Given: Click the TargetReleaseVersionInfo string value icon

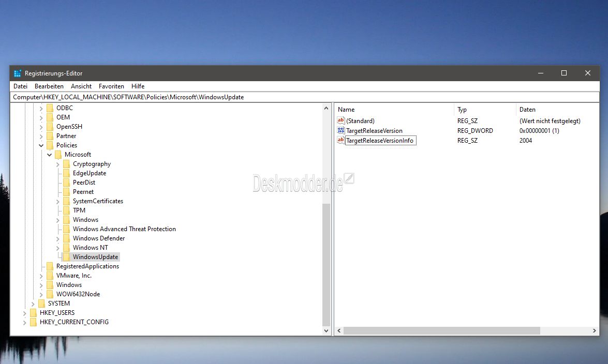Looking at the screenshot, I should tap(341, 140).
